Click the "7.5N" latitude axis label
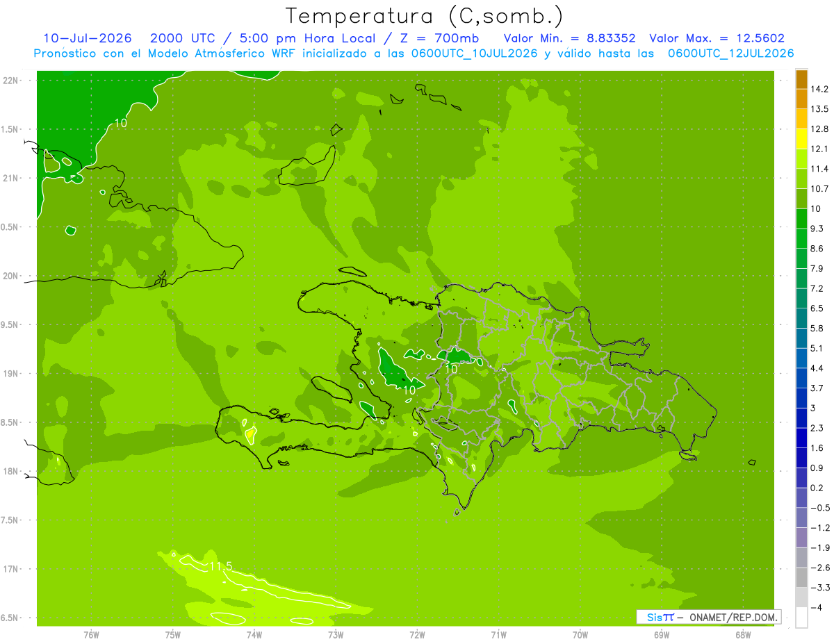 (10, 520)
